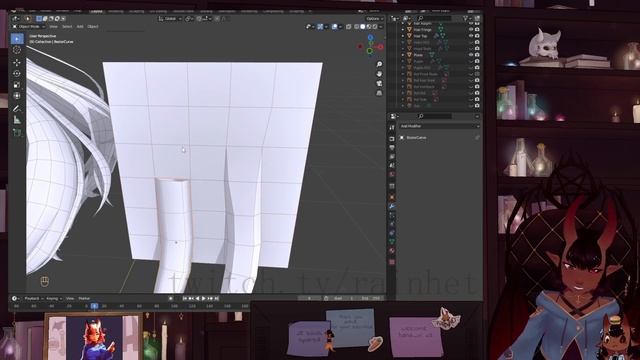The width and height of the screenshot is (640, 360).
Task: Toggle render camera for Hair Fringe
Action: click(x=477, y=30)
